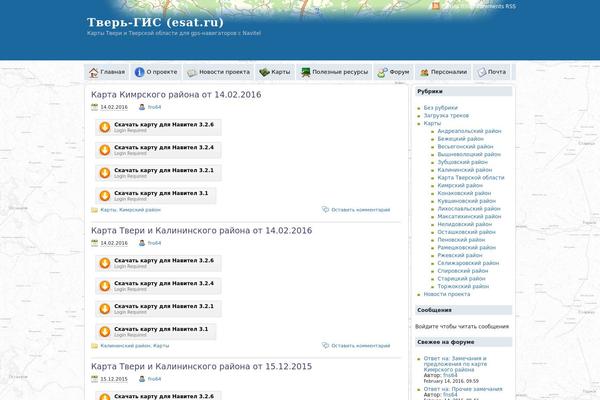
Task: Open Селижаровский район in sidebar
Action: [x=468, y=263]
